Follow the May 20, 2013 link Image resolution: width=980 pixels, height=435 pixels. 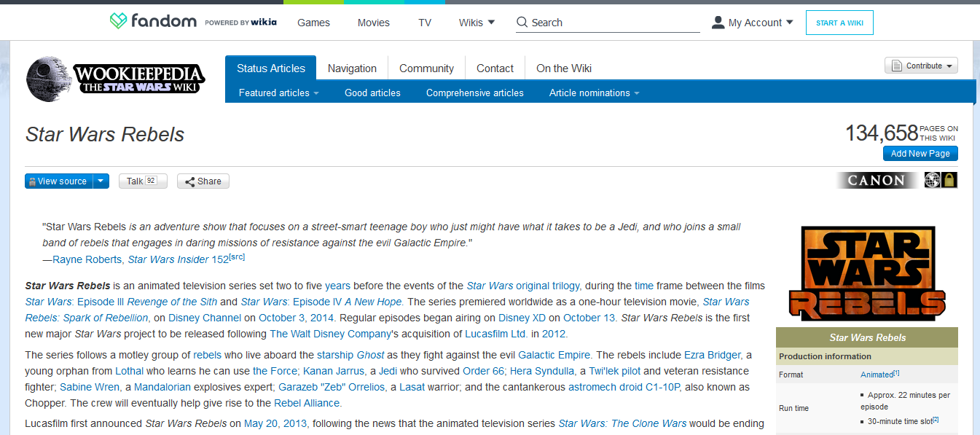pos(276,423)
